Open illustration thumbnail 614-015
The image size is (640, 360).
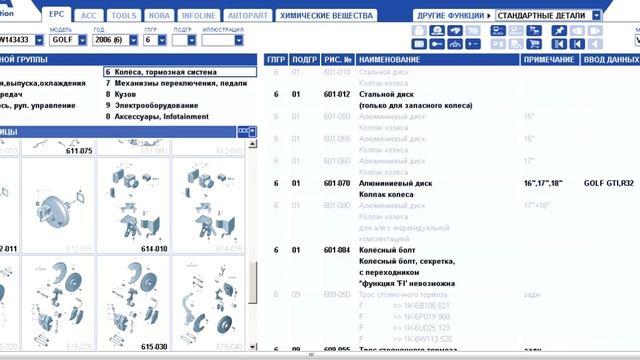click(x=209, y=205)
